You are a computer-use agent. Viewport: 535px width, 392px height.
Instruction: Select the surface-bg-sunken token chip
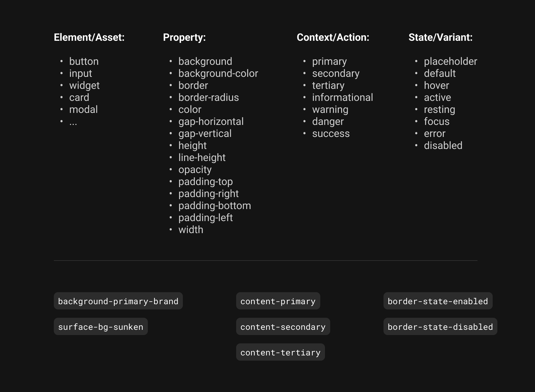coord(101,326)
